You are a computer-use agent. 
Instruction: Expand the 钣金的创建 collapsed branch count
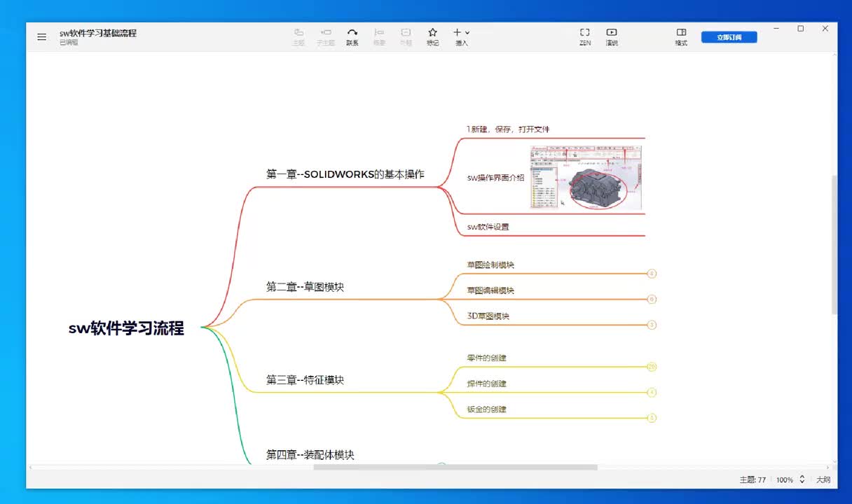652,418
